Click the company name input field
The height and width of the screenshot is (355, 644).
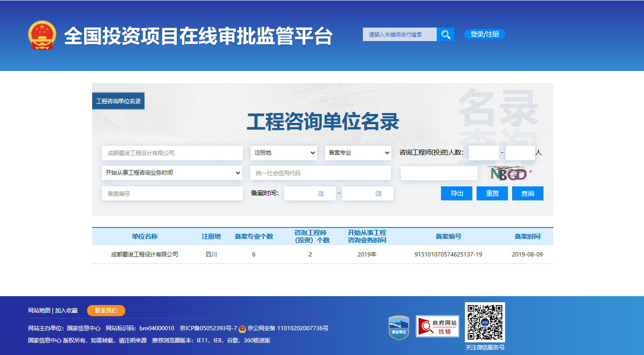[172, 153]
